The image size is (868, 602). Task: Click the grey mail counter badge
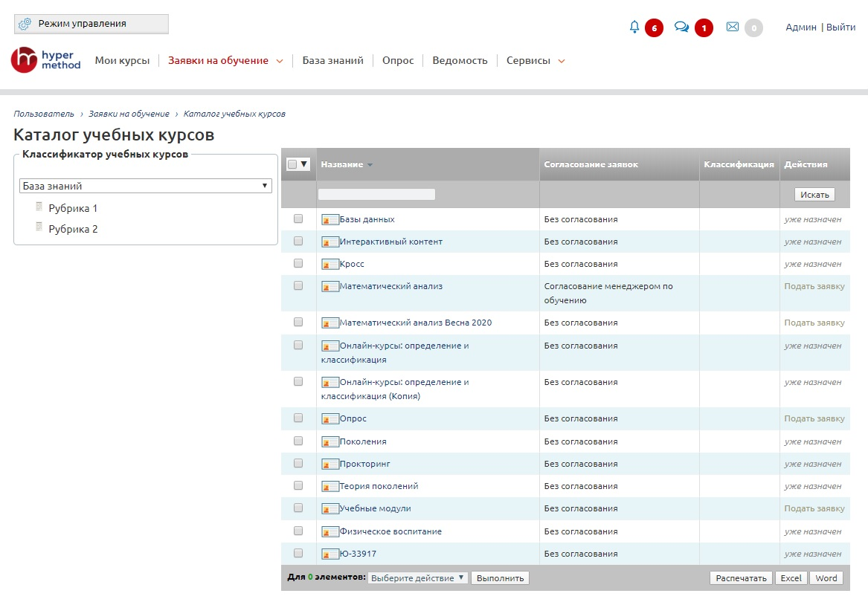click(x=753, y=27)
